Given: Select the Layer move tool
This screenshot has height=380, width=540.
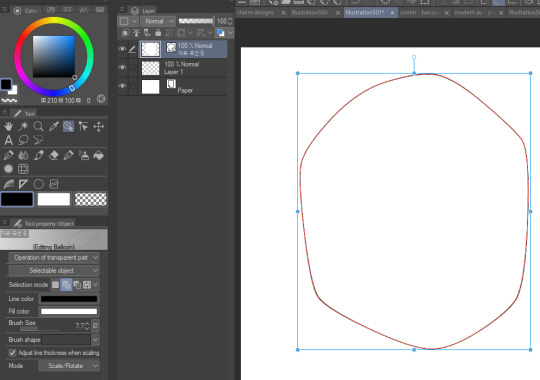Looking at the screenshot, I should point(98,126).
